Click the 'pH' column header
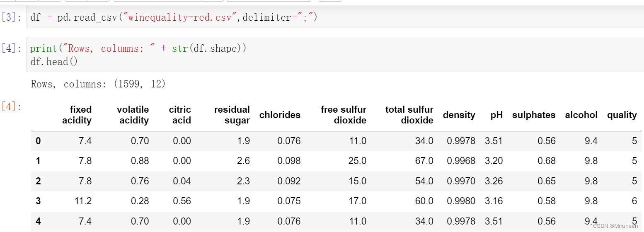The width and height of the screenshot is (644, 232). (x=496, y=115)
